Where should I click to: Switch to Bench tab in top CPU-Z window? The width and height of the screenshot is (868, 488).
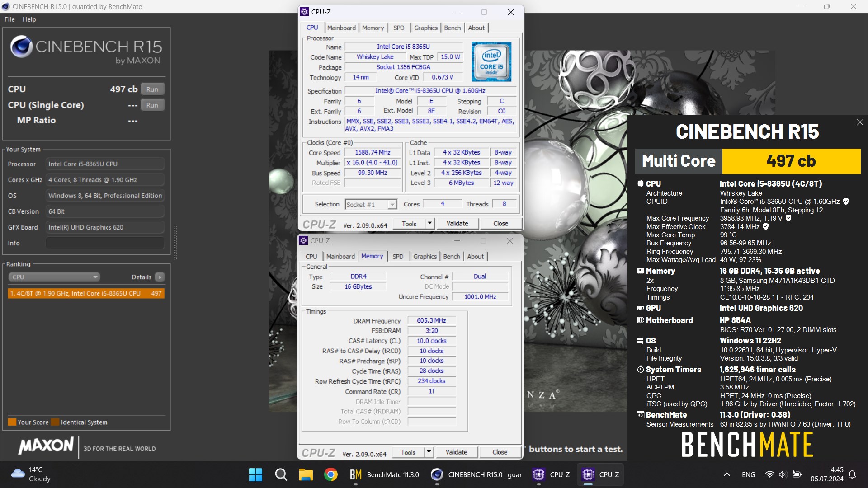(x=452, y=28)
